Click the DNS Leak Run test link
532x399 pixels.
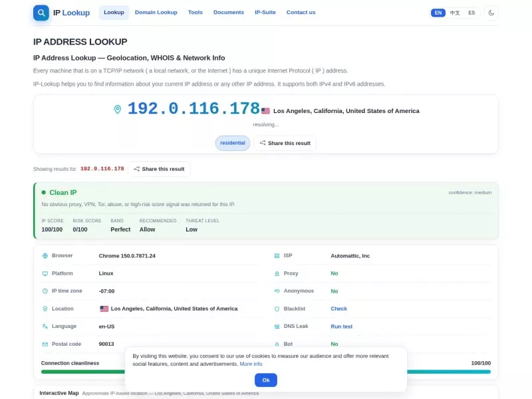click(x=342, y=327)
